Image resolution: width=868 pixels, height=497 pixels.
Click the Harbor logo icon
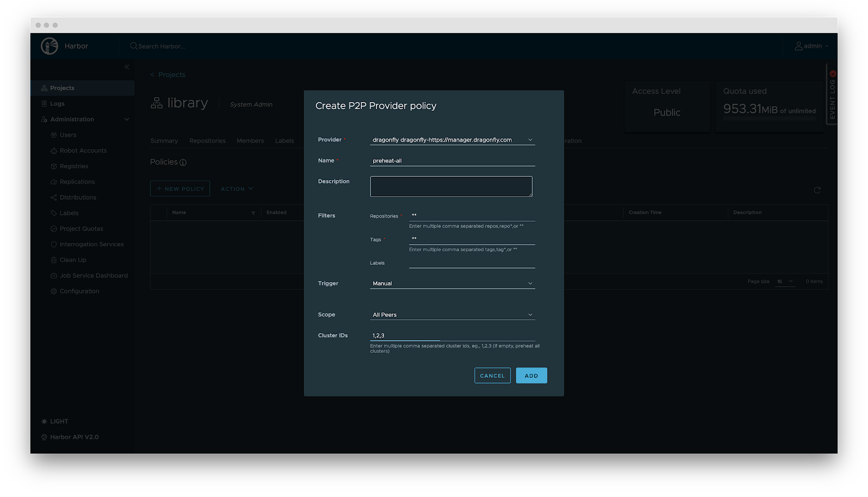pos(49,46)
